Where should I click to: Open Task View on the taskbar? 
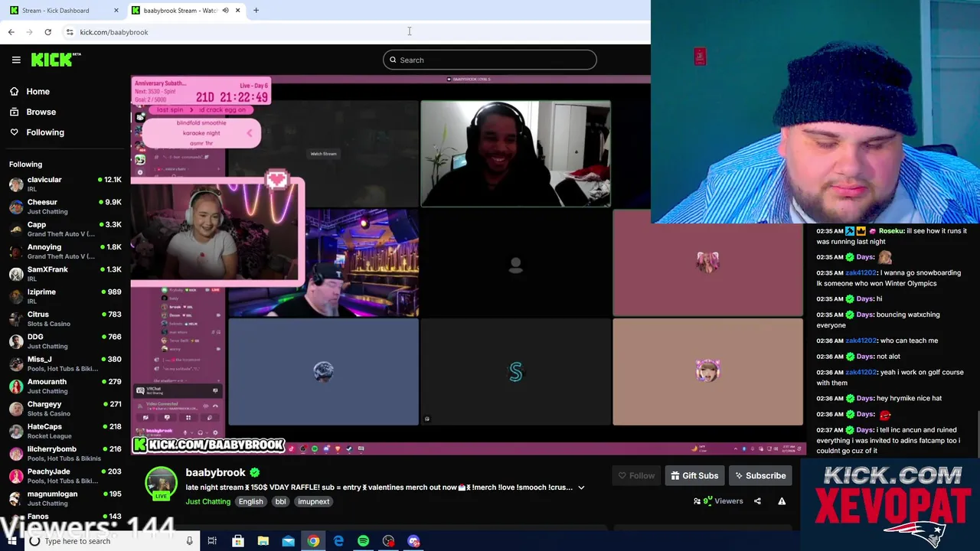click(x=212, y=541)
